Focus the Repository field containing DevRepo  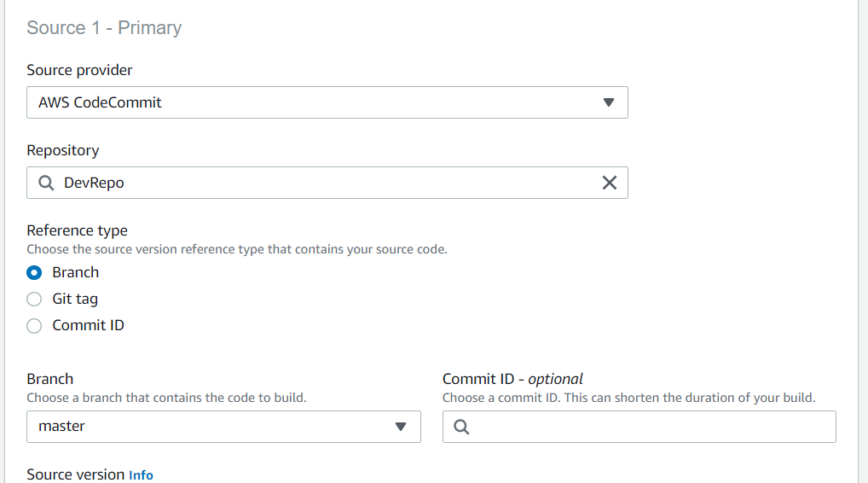324,183
